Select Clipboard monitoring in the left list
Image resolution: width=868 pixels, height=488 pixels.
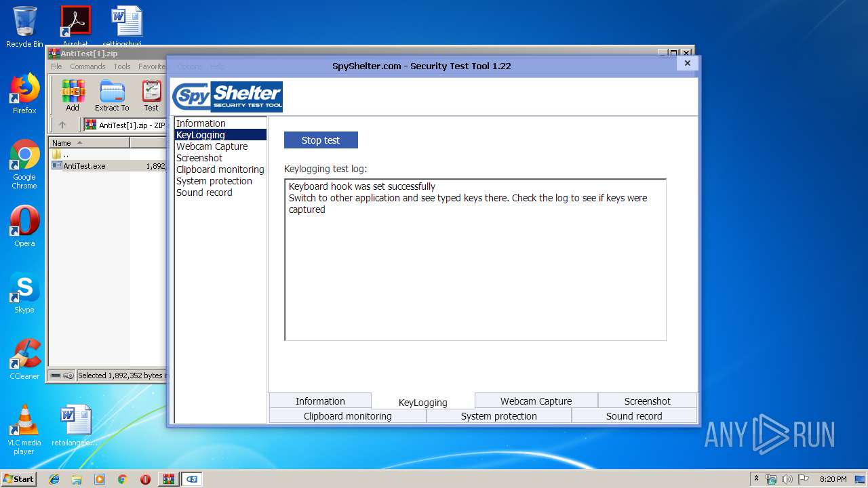coord(220,169)
